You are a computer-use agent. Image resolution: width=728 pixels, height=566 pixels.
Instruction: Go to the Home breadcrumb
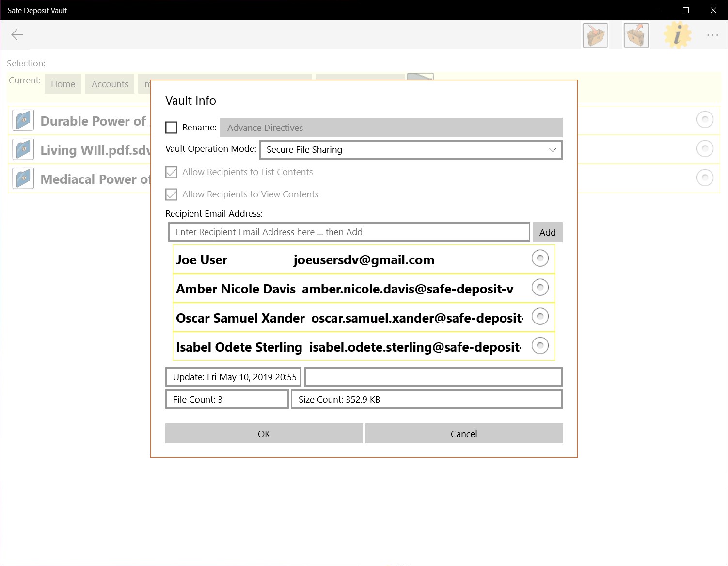pyautogui.click(x=63, y=84)
